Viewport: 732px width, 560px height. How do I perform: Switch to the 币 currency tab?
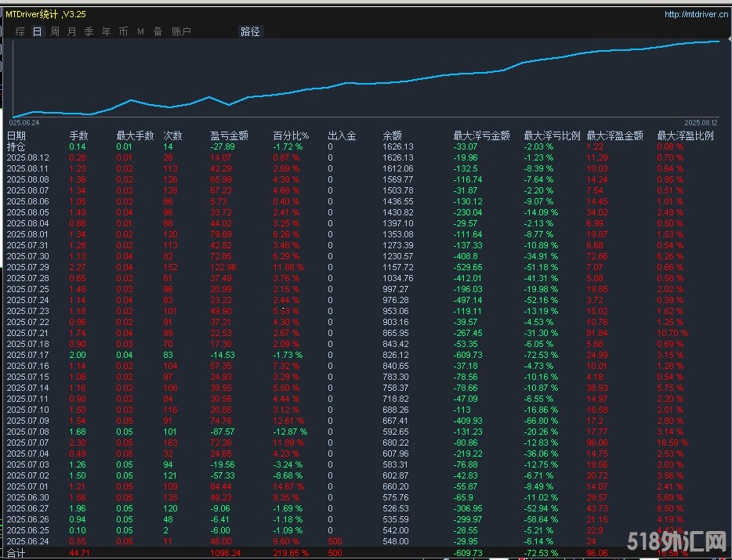click(x=123, y=31)
